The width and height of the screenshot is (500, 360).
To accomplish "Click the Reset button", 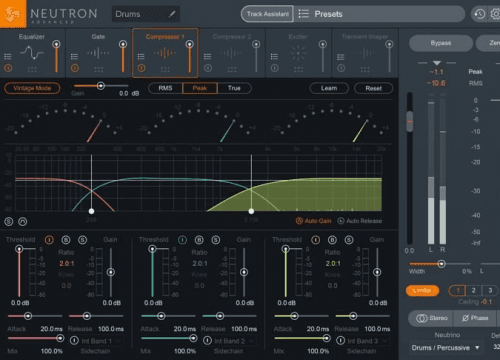I will [x=373, y=88].
